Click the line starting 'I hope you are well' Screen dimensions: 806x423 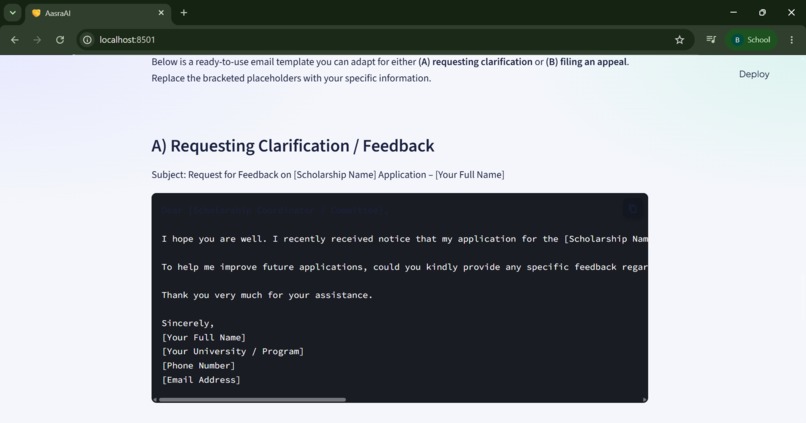coord(405,239)
